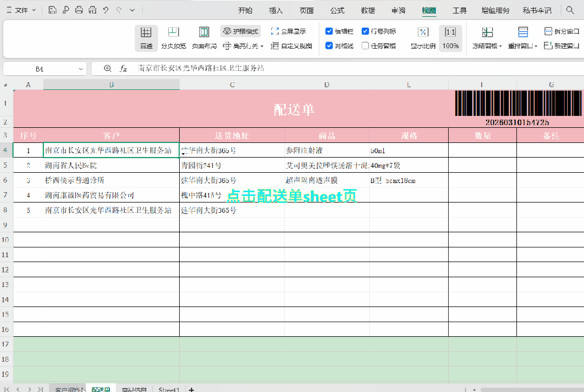Enable the 任务窗格 task pane checkbox
This screenshot has width=584, height=392.
pos(365,45)
